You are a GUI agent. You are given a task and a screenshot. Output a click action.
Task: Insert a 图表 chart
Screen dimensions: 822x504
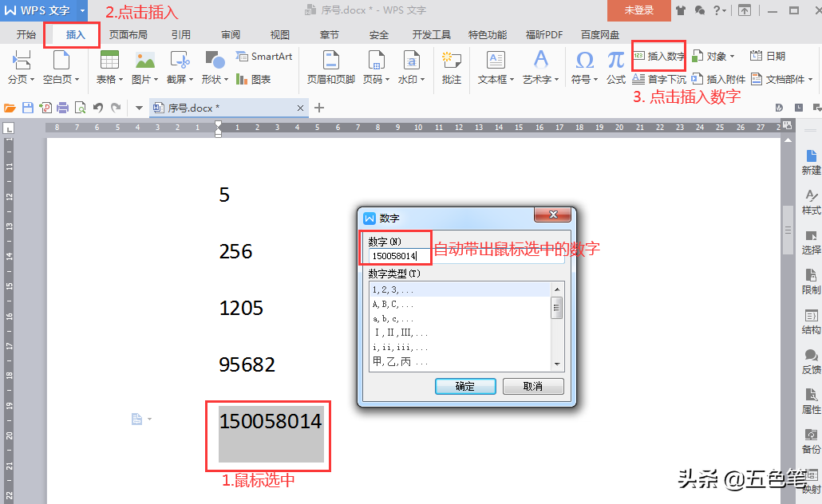254,79
